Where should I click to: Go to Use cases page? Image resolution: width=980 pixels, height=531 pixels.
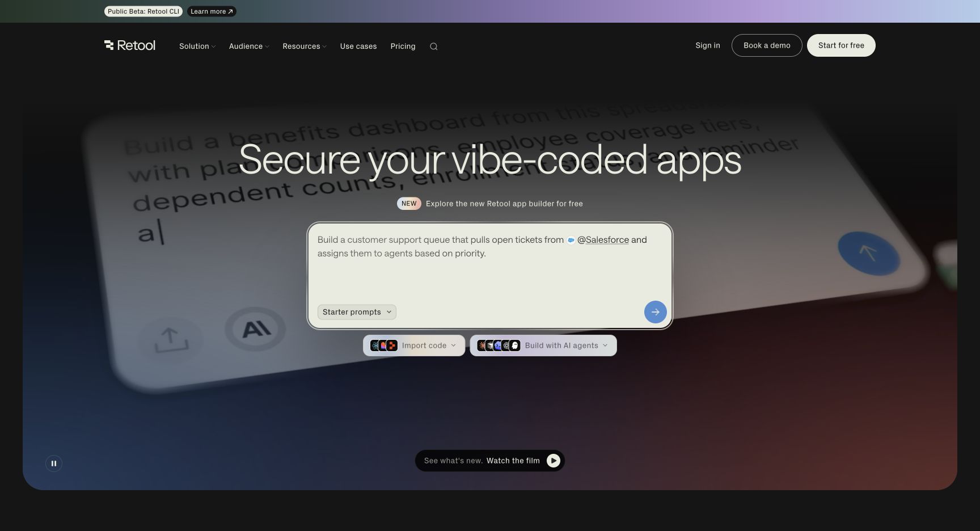[358, 47]
